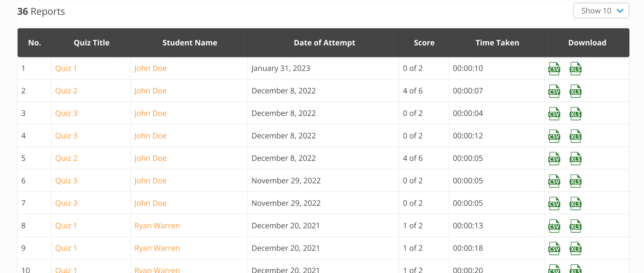644x273 pixels.
Task: Download XLS for report row 1
Action: click(x=575, y=69)
